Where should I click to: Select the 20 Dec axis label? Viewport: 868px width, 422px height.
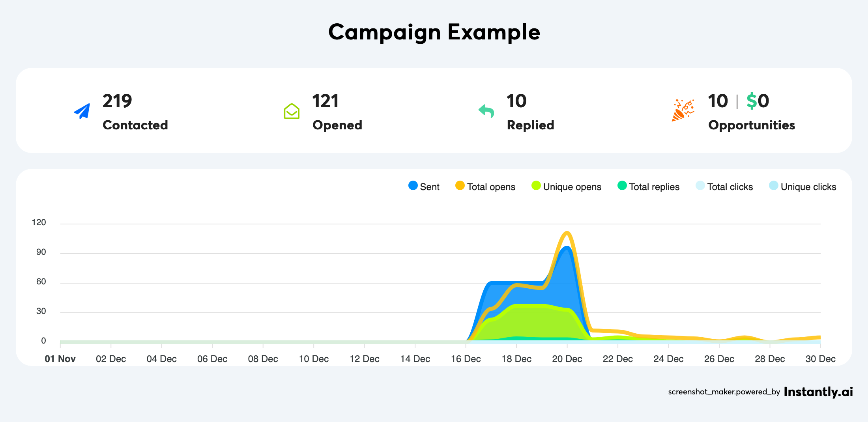coord(567,359)
